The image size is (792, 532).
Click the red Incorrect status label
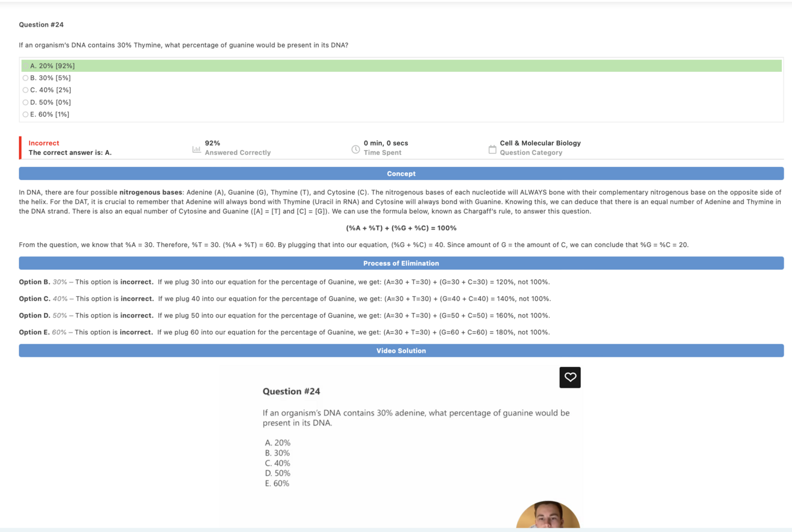pos(44,143)
